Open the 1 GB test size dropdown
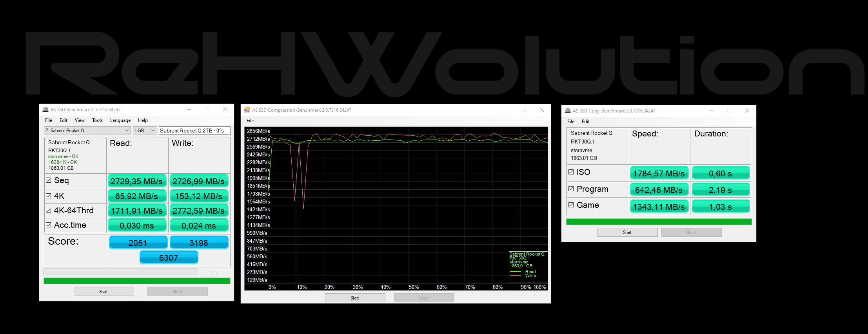 (145, 131)
